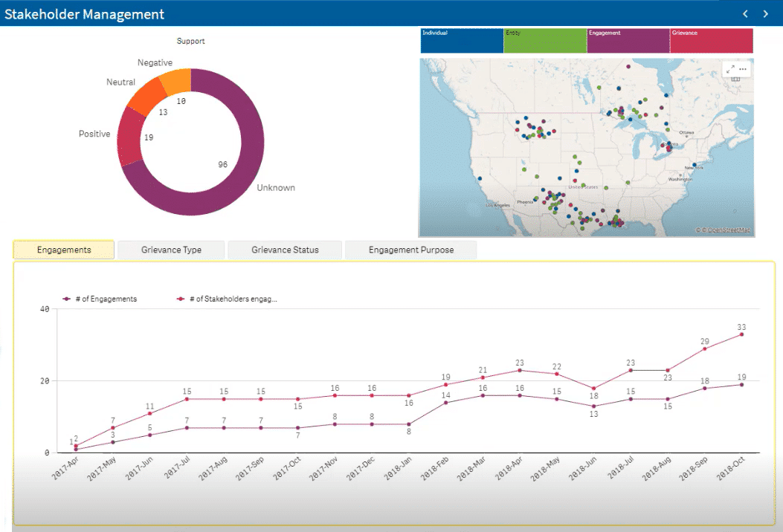Go to the next sheet arrow

tap(766, 13)
